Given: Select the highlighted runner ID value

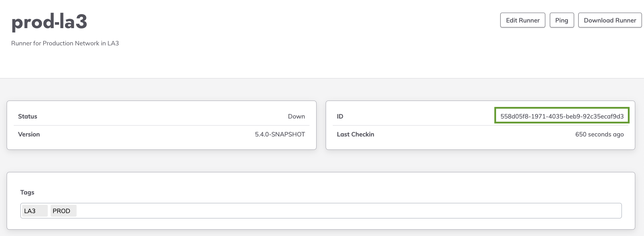Looking at the screenshot, I should pos(562,116).
